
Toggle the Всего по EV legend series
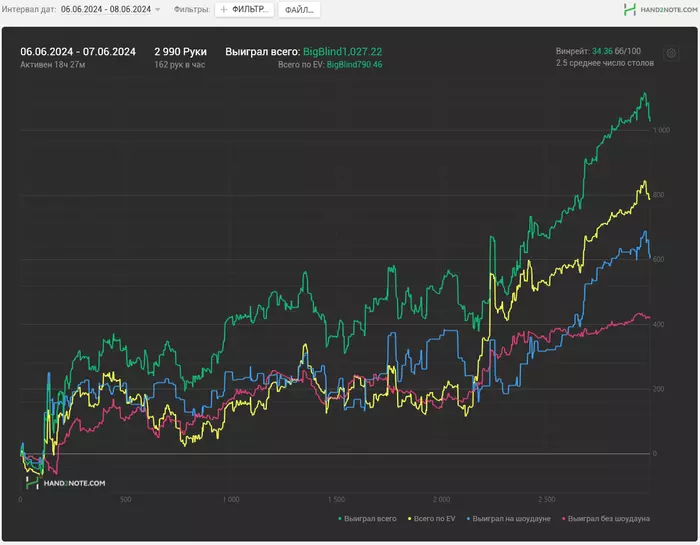click(432, 519)
